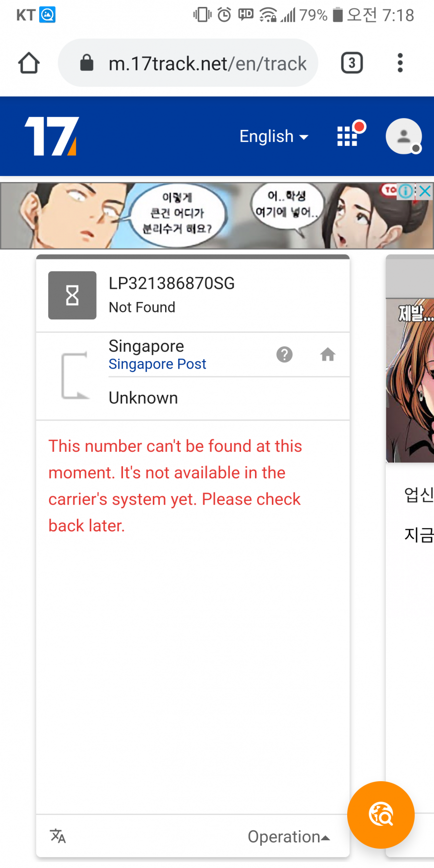Select the tracking number LP321386870SG

(172, 283)
